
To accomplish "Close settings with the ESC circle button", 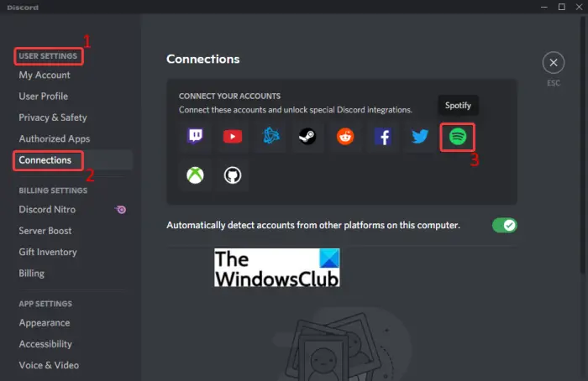I will pyautogui.click(x=553, y=63).
